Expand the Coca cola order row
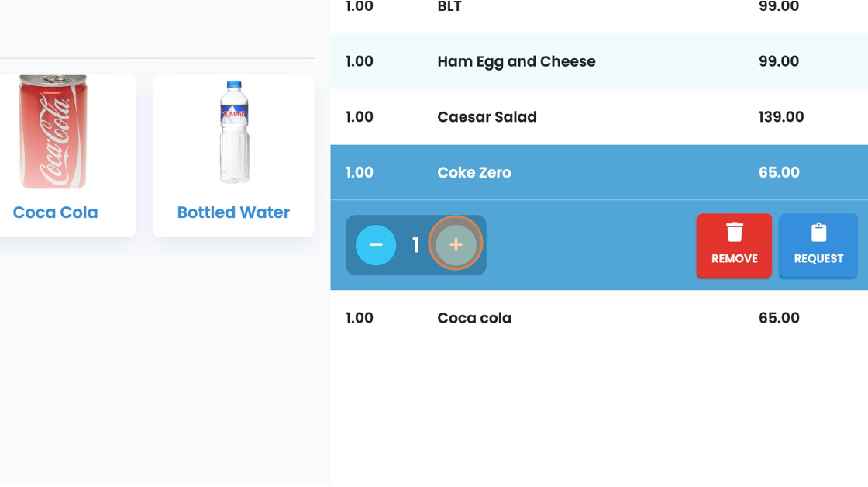The width and height of the screenshot is (868, 487). (599, 318)
